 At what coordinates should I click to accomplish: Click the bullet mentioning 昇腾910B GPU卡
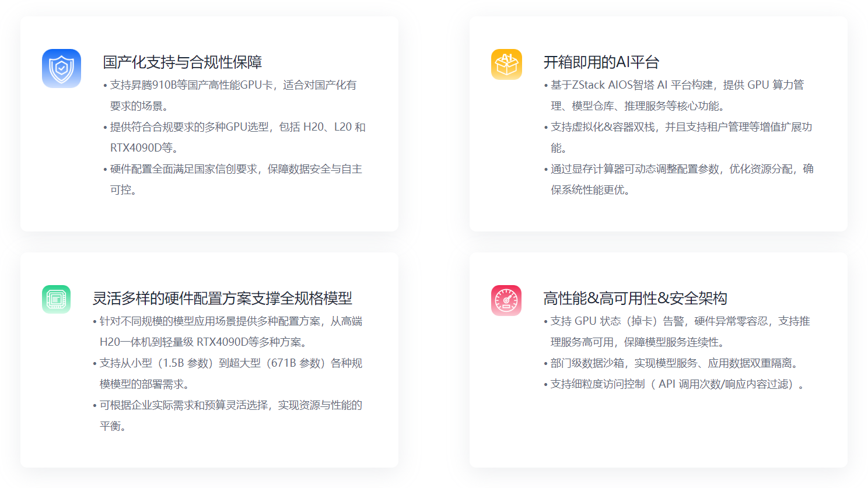pos(233,85)
